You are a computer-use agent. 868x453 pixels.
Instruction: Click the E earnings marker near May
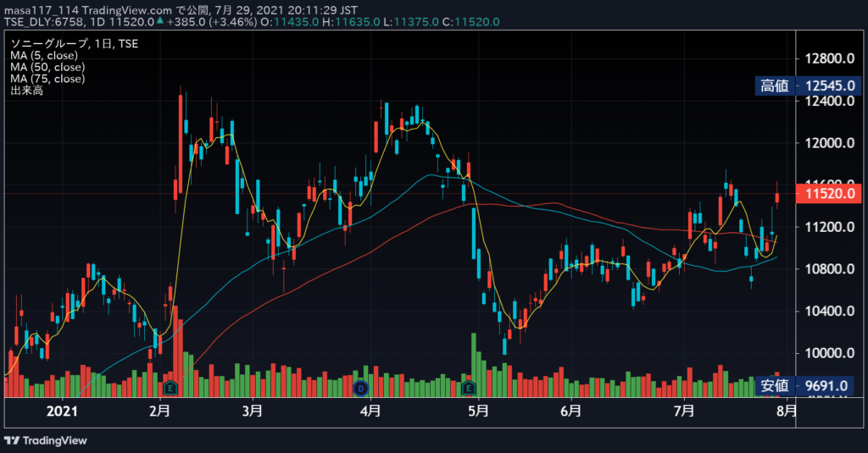point(469,389)
